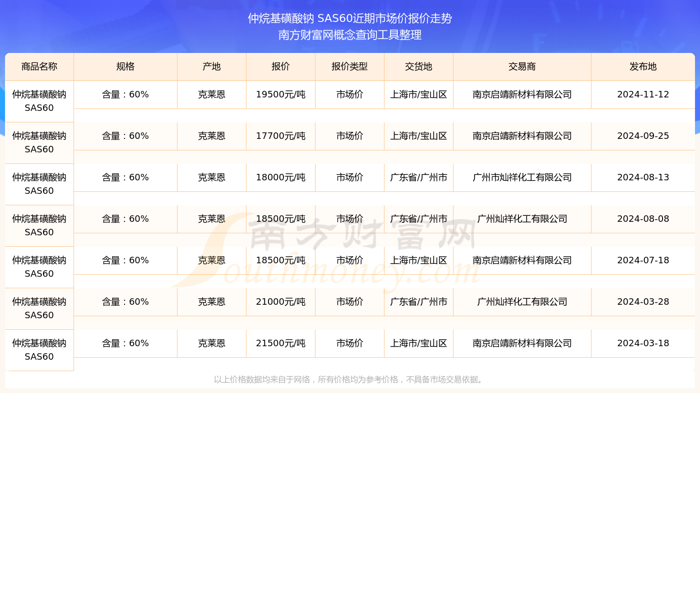The width and height of the screenshot is (700, 602).
Task: Click the date 2024-03-28
Action: coord(643,302)
